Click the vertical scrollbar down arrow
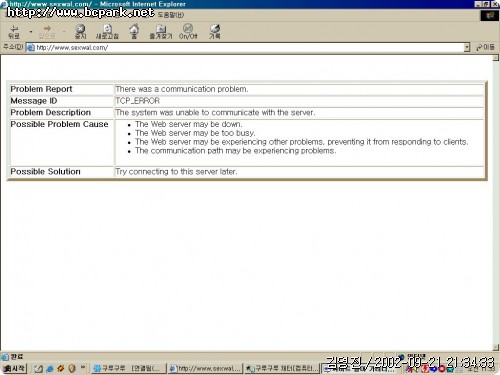500x375 pixels. point(496,347)
